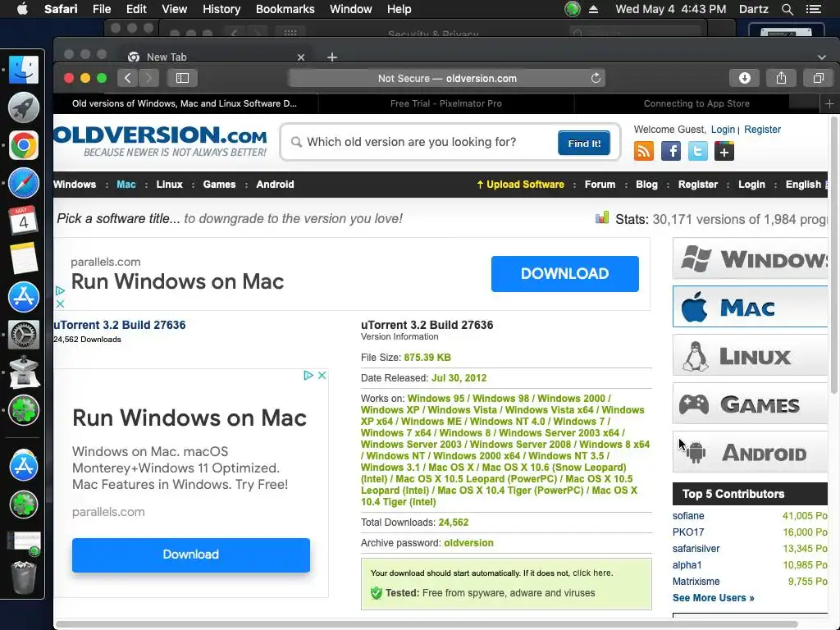840x630 pixels.
Task: Open Windows in site navigation bar
Action: pyautogui.click(x=75, y=185)
